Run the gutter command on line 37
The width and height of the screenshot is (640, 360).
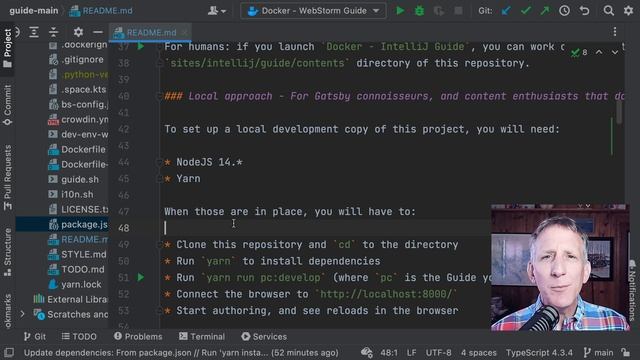141,47
